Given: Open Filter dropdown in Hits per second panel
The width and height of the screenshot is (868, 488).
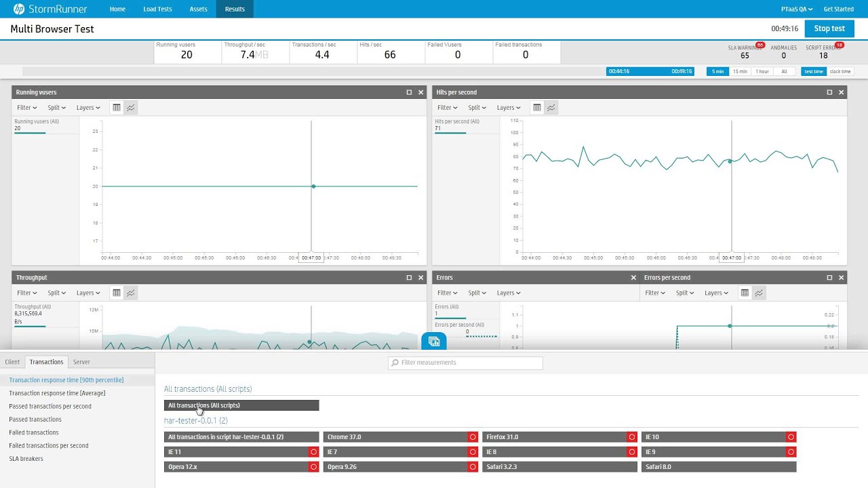Looking at the screenshot, I should [448, 107].
